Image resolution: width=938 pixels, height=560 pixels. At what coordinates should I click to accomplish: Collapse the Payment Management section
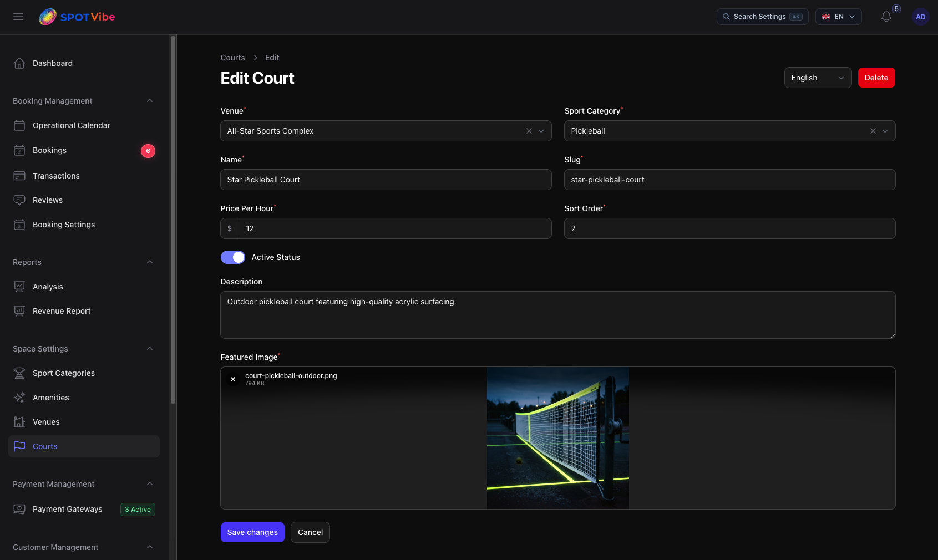click(x=150, y=484)
